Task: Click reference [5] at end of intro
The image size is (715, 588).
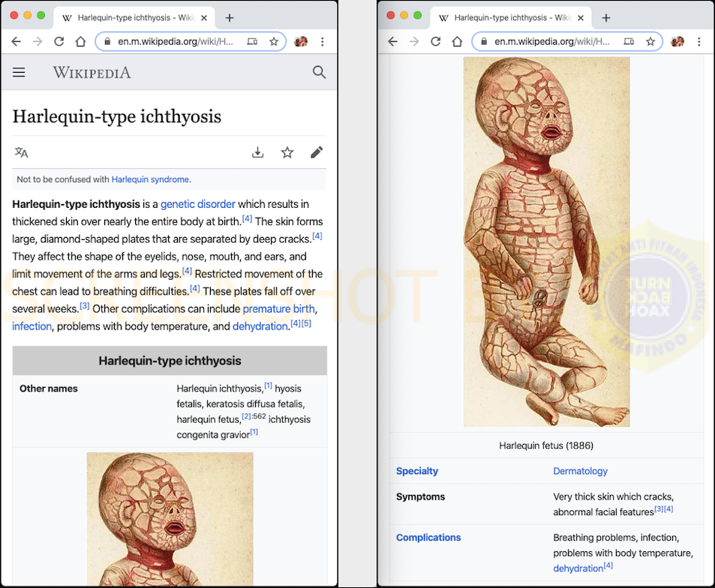Action: [306, 323]
